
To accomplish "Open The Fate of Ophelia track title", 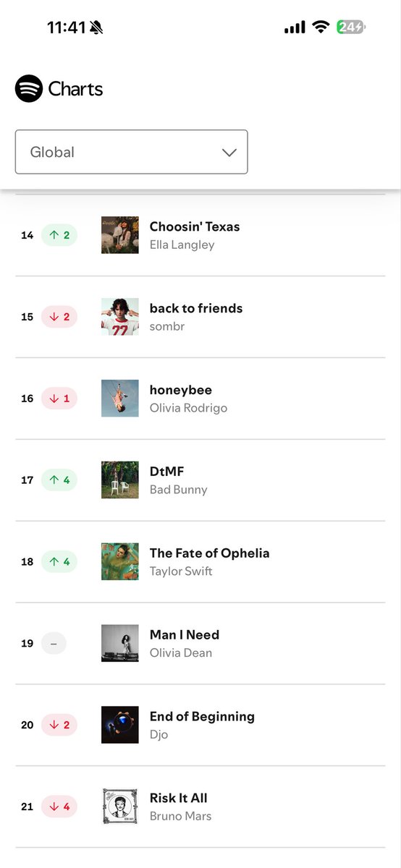I will click(x=209, y=553).
